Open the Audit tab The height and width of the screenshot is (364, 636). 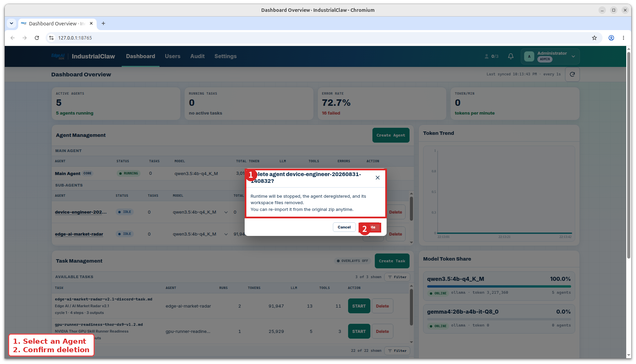pos(197,56)
